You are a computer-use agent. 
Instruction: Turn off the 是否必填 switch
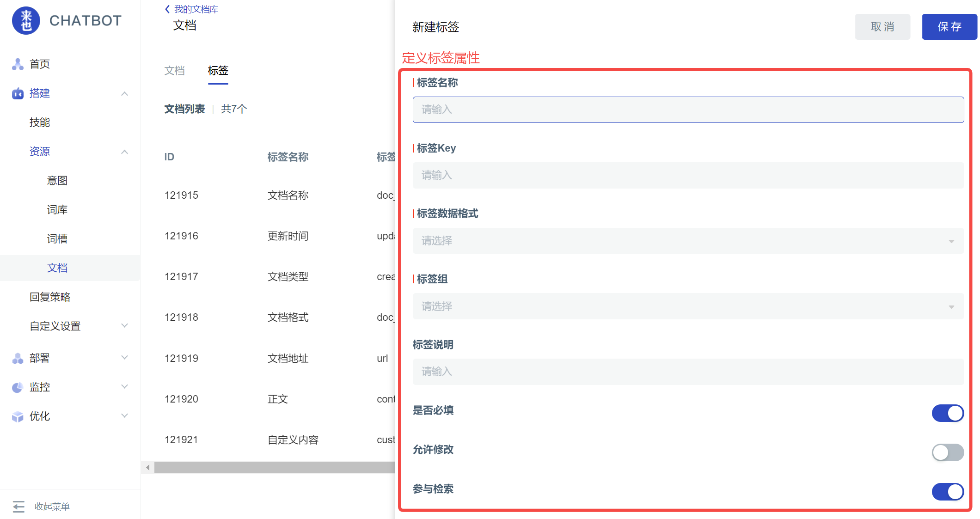[x=948, y=413]
